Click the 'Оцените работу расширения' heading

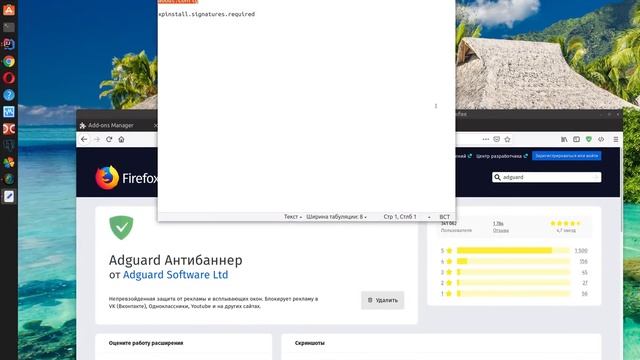[x=146, y=343]
